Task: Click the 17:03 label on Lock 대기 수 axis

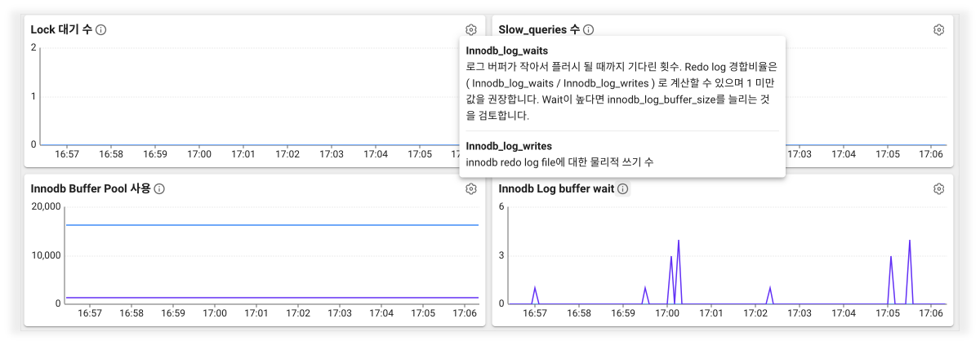Action: (332, 153)
